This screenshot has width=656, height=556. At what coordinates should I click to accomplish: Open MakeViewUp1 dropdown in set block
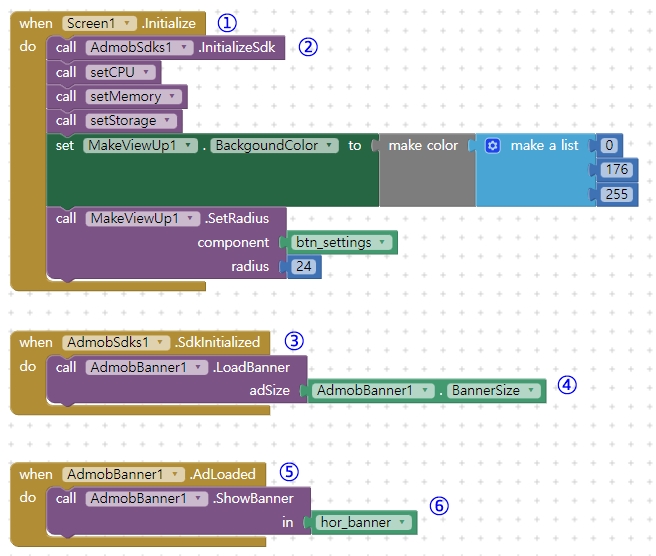[140, 146]
